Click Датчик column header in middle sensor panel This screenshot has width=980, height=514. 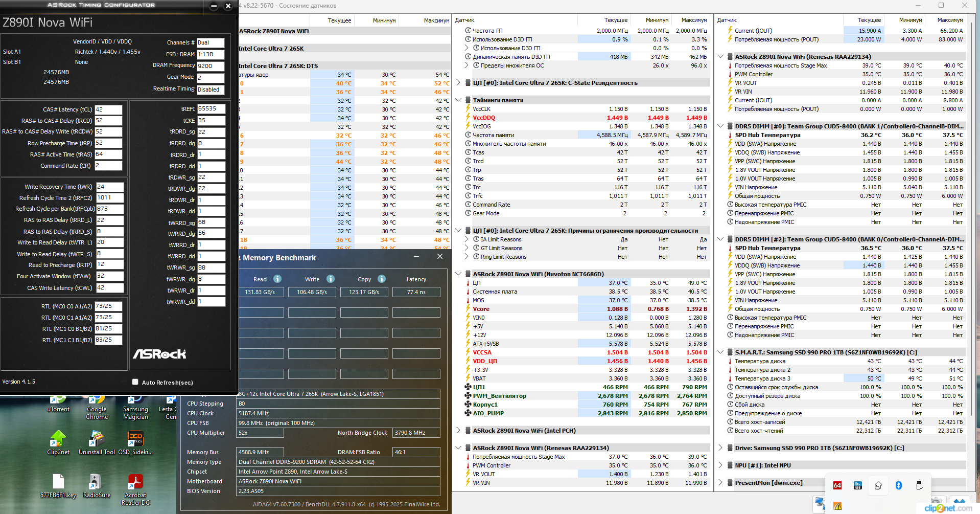(515, 20)
